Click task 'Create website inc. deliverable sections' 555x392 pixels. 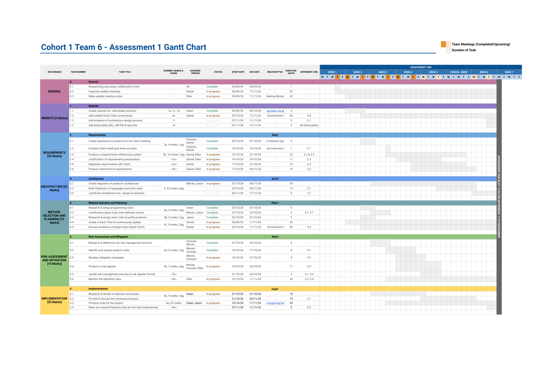point(112,111)
